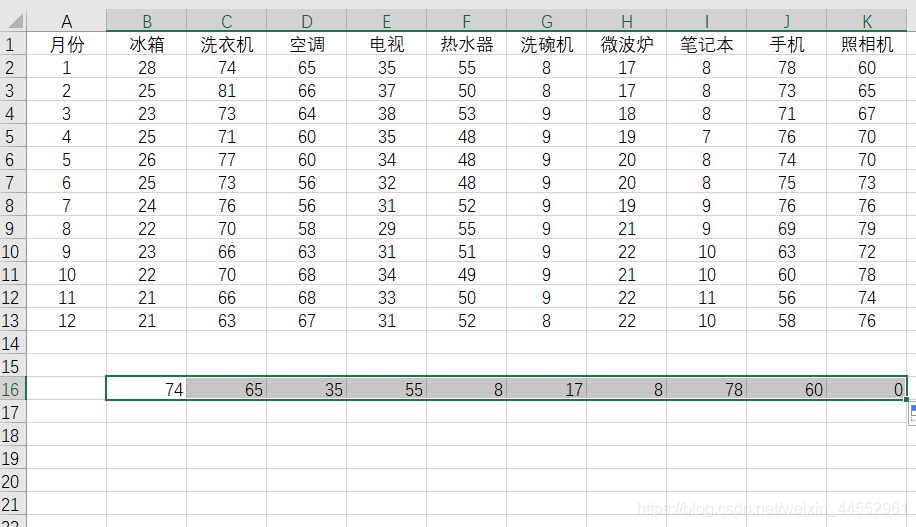Select column B header
The image size is (916, 527).
(147, 22)
